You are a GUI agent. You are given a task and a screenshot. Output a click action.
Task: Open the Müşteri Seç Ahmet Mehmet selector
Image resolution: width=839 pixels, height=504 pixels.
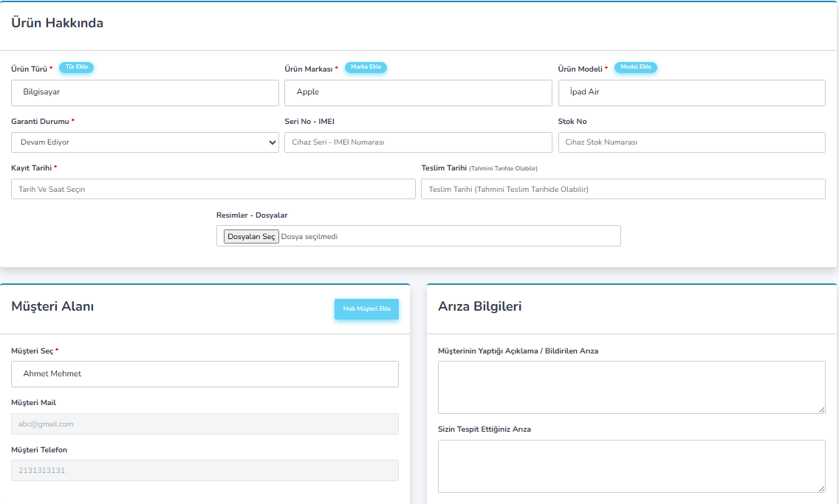coord(205,374)
